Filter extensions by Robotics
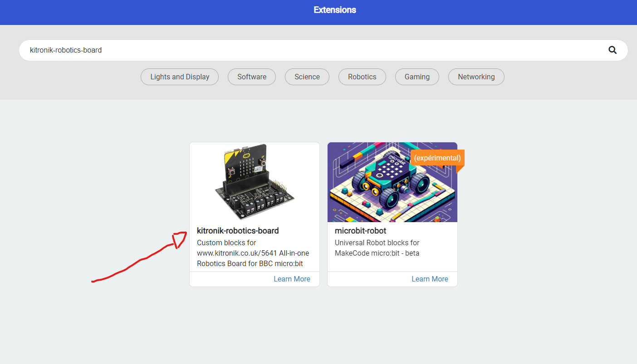 coord(362,77)
